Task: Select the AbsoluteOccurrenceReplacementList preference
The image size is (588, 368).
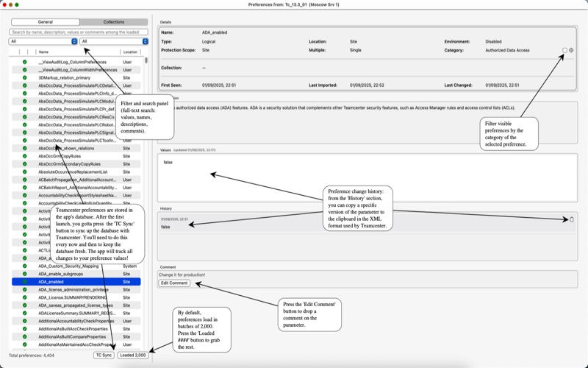Action: click(x=76, y=172)
